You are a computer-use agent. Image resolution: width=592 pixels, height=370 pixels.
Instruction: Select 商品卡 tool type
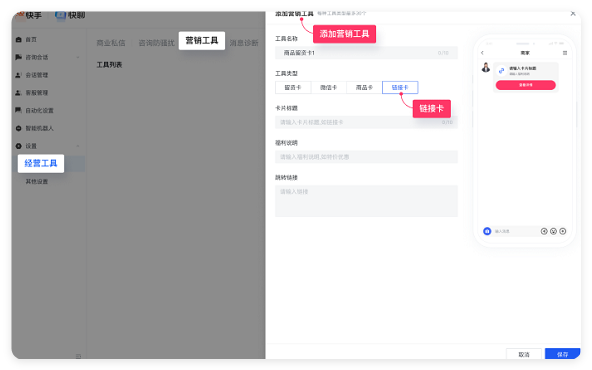pos(364,87)
